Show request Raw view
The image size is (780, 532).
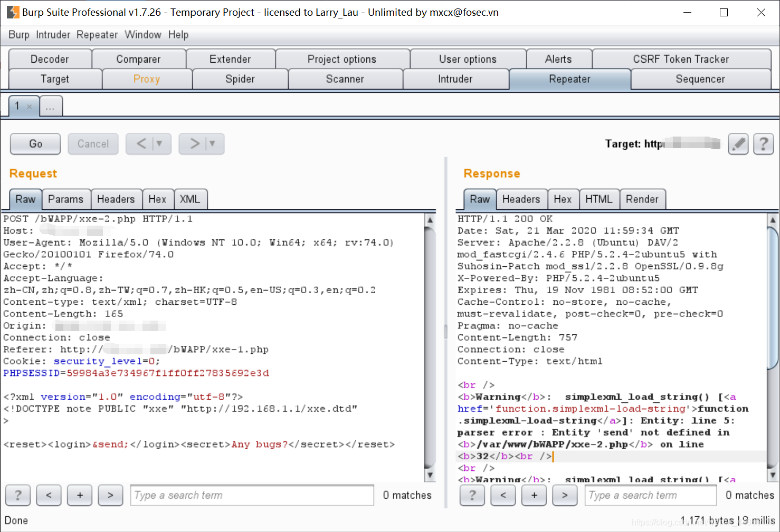(25, 199)
